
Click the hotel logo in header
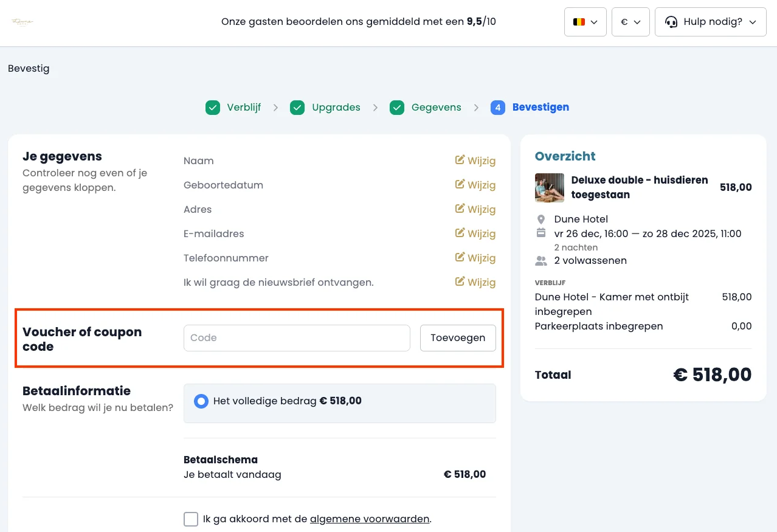22,22
